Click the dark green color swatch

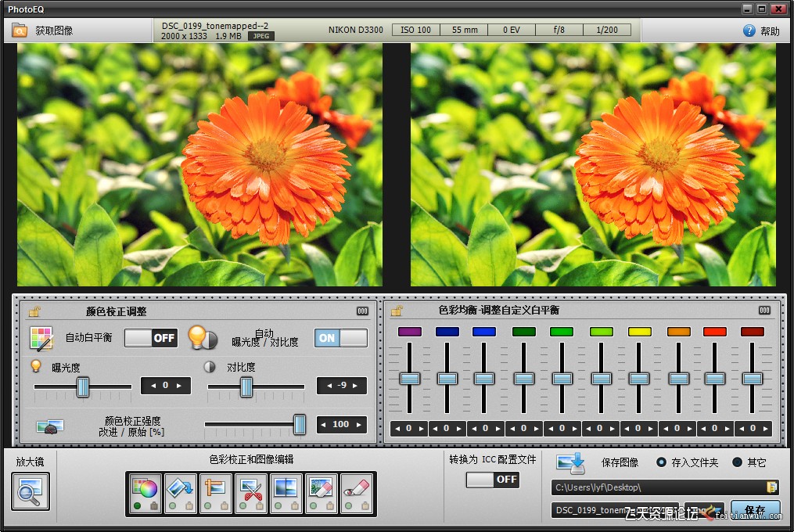[523, 332]
